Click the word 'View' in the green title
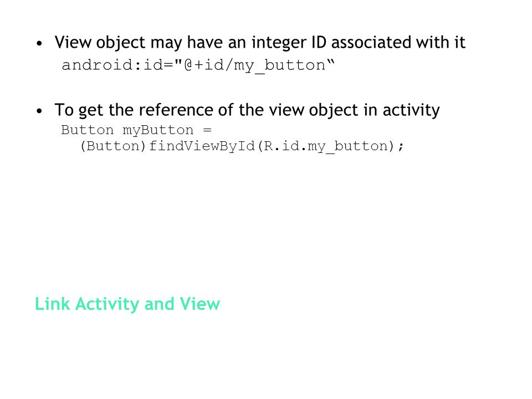Viewport: 532px width, 399px height. (x=200, y=304)
